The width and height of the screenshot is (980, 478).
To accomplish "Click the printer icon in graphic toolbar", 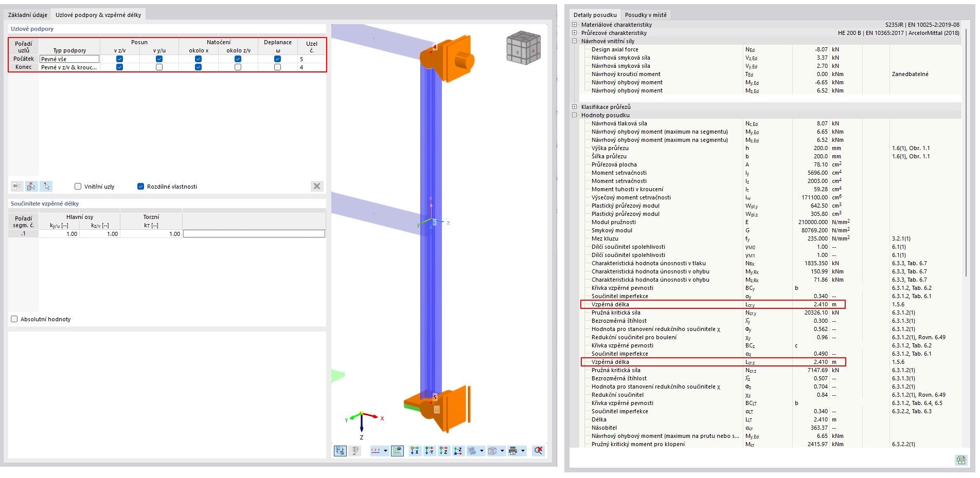I will click(513, 451).
